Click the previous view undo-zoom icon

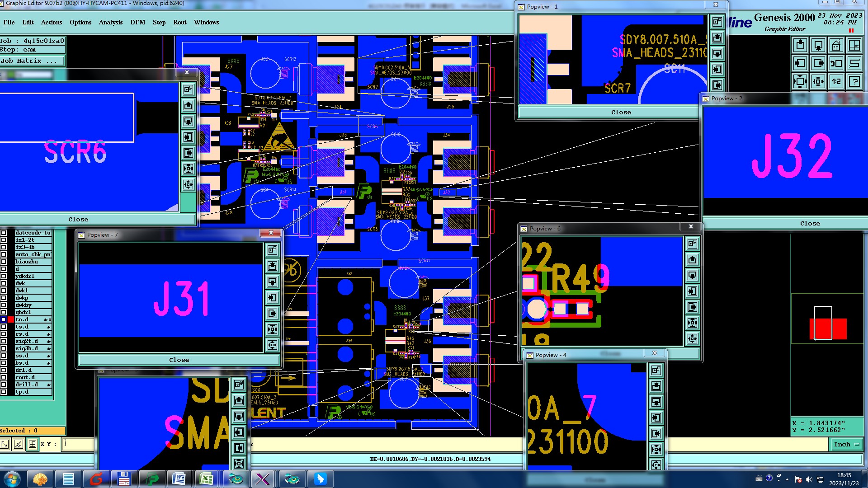836,63
